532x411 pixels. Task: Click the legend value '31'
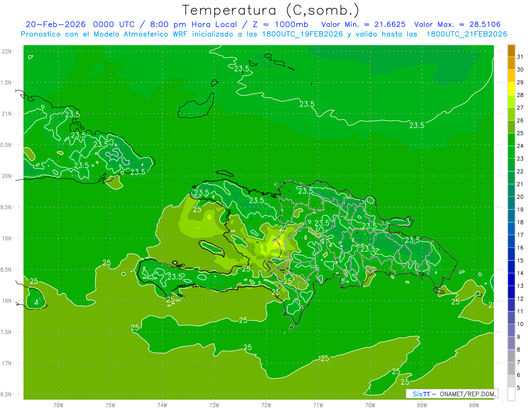coord(520,57)
